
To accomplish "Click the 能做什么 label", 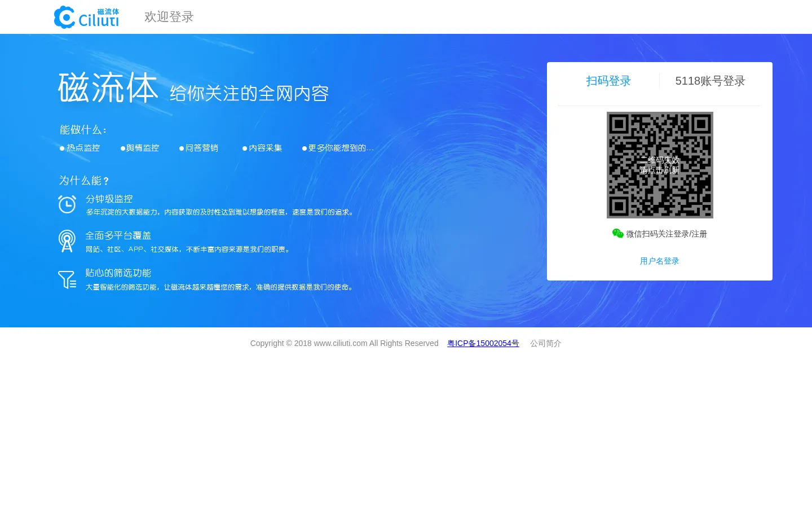I will [83, 130].
